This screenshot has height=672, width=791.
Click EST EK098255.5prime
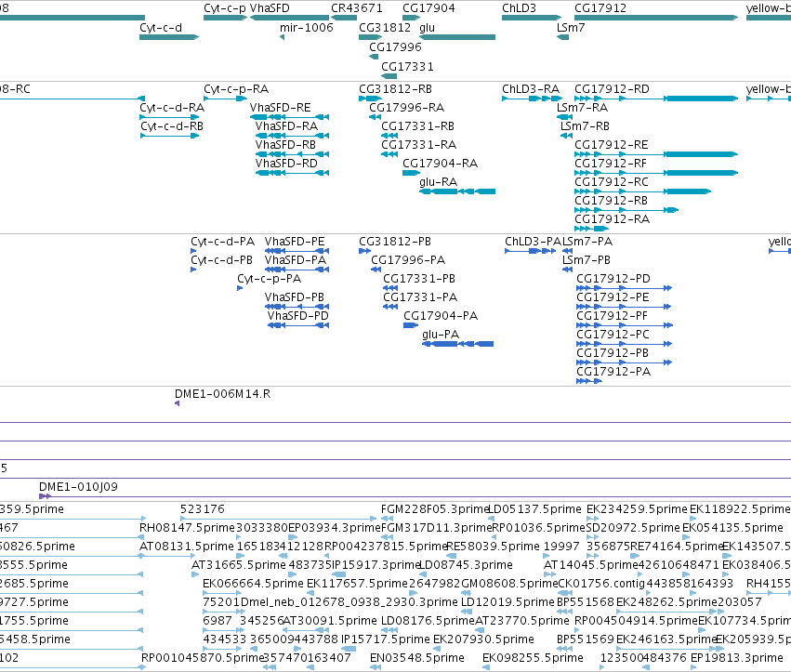[x=486, y=667]
